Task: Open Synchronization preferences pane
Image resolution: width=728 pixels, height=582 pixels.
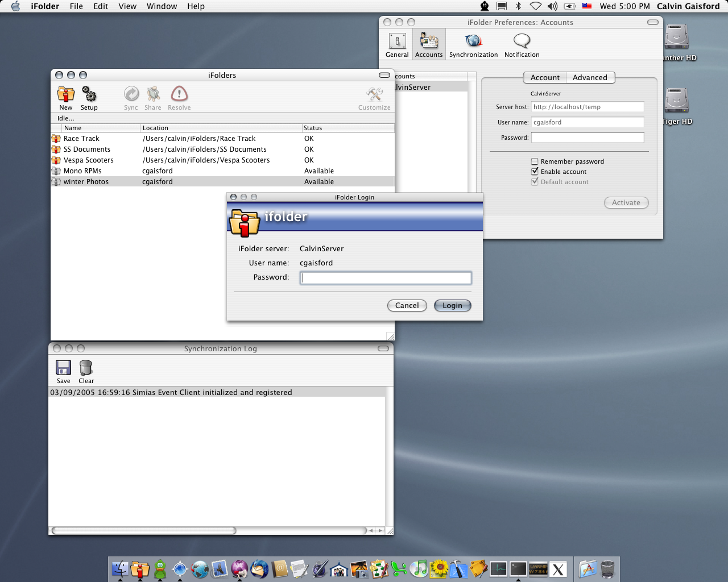Action: click(x=473, y=45)
